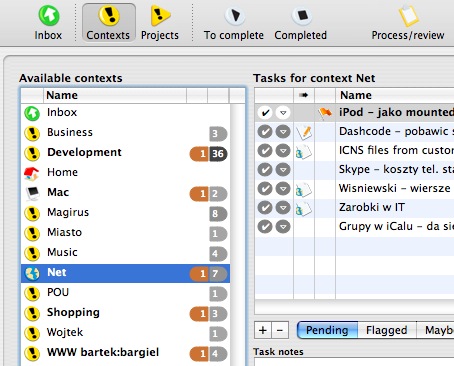Open the Process/review clipboard icon
Viewport: 454px width, 366px height.
(x=408, y=16)
